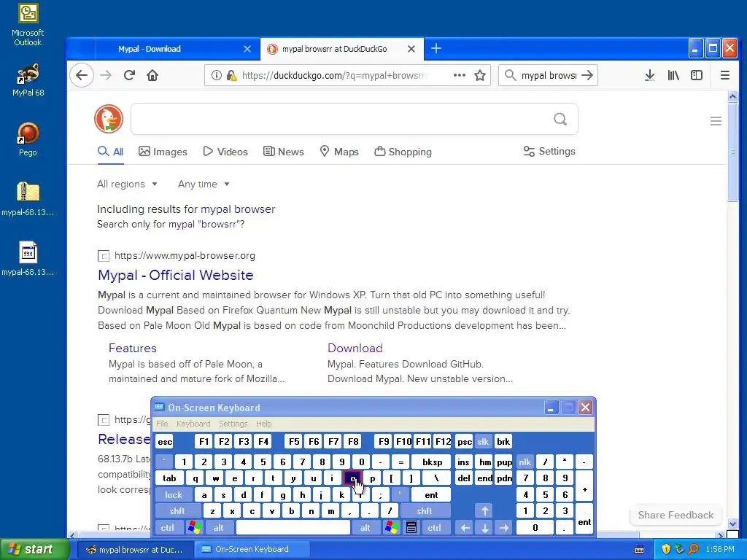
Task: Open DuckDuckGo side menu three-line icon
Action: click(716, 121)
